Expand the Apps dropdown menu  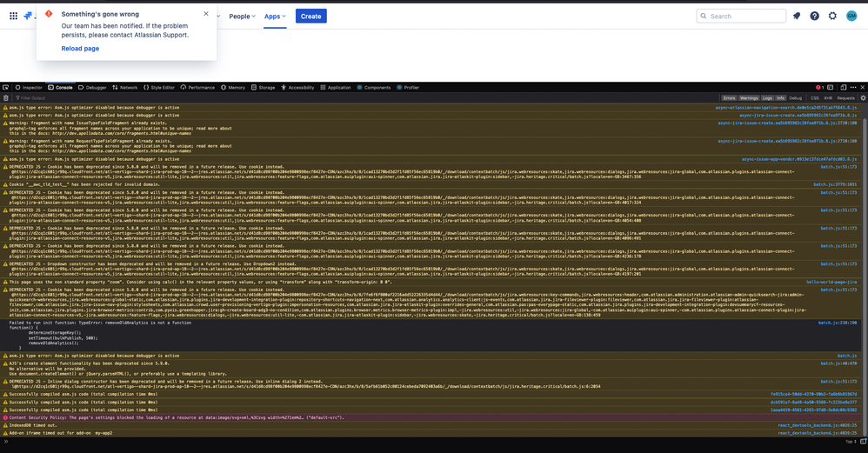[275, 16]
